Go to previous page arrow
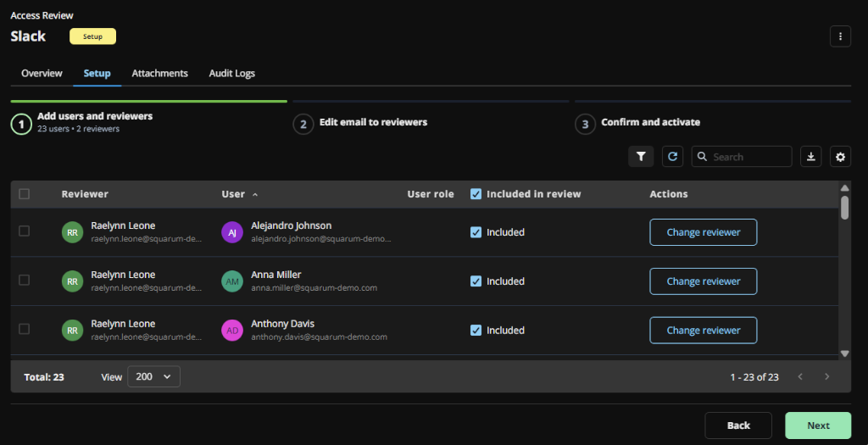The image size is (868, 445). [x=800, y=376]
